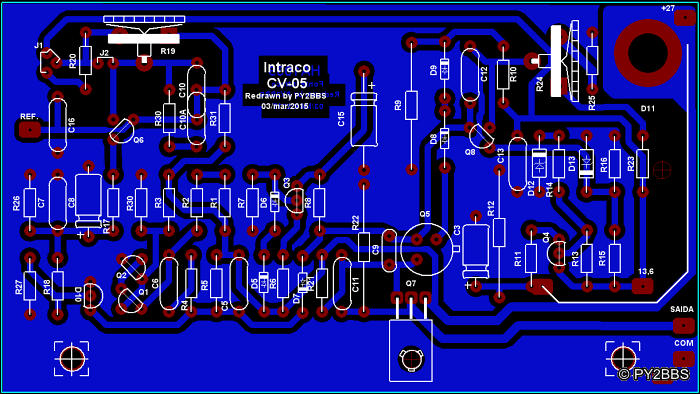Screen dimensions: 700x394
Task: Select the Q5 round transistor outline
Action: coord(427,250)
